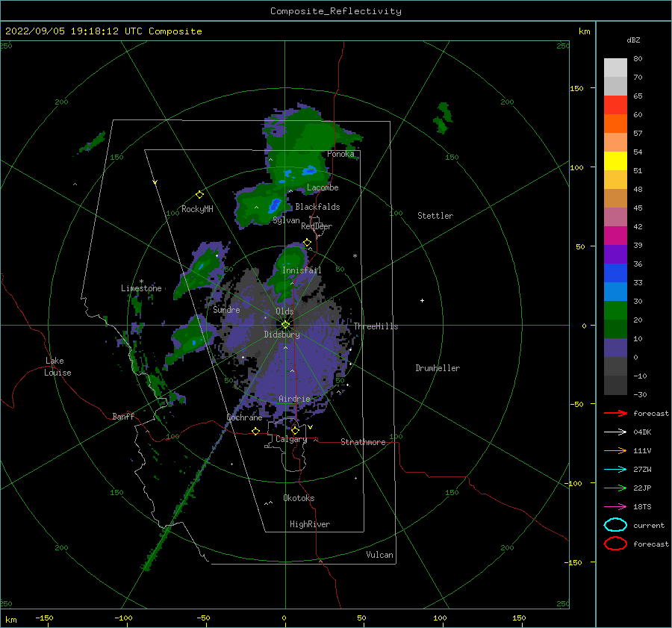672x628 pixels.
Task: Click the blue storm cell near Sylvan
Action: point(275,205)
